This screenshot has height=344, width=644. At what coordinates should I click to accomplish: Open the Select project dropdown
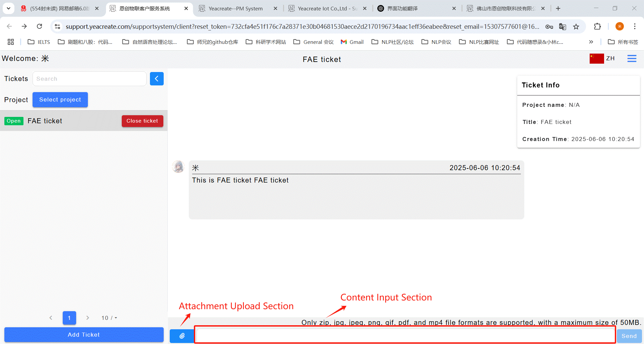60,100
